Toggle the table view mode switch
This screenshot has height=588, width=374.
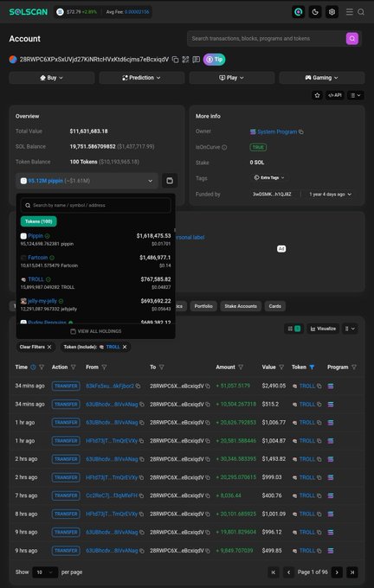point(294,329)
